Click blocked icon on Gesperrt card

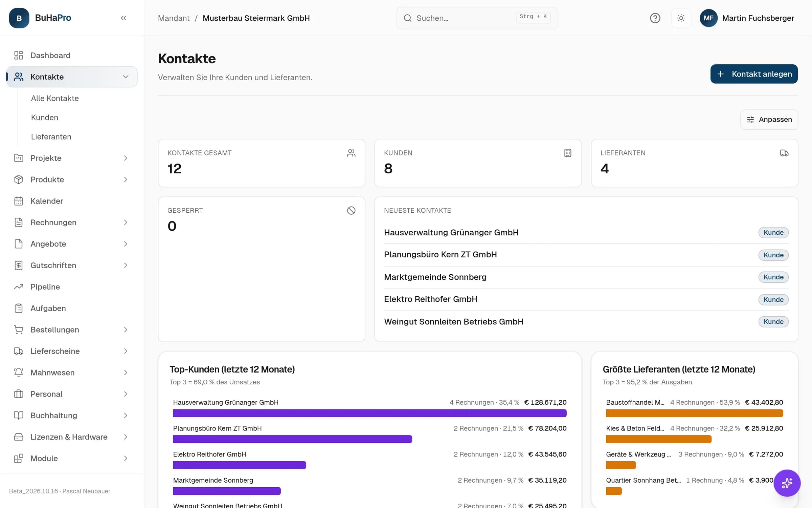(351, 211)
